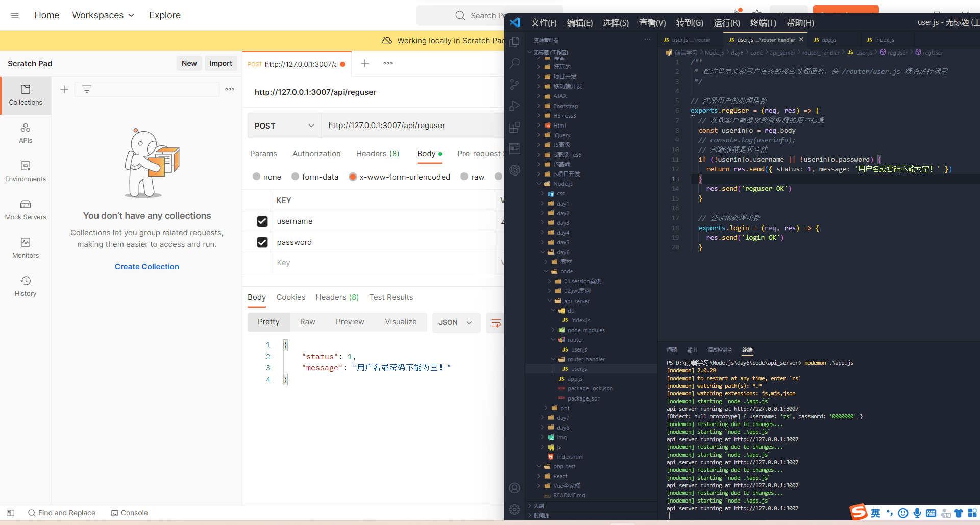980x525 pixels.
Task: Click the Create Collection link
Action: pos(147,267)
